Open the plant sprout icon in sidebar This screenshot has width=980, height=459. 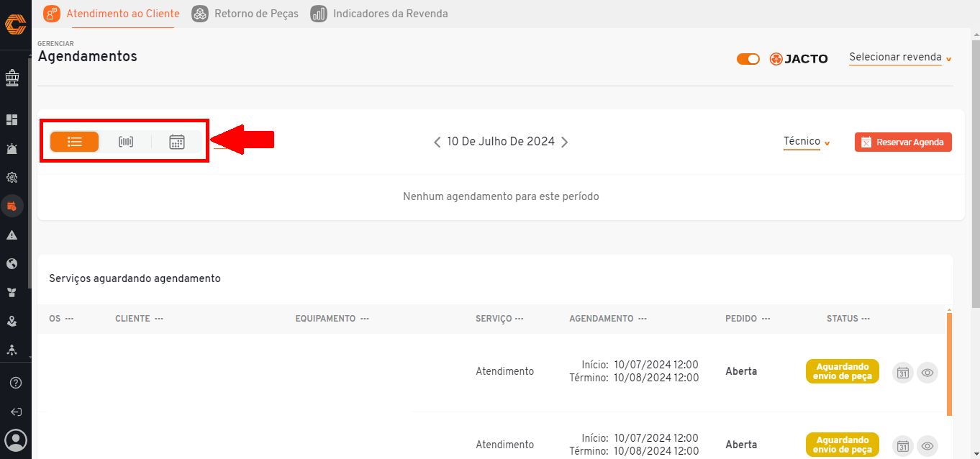[x=12, y=293]
